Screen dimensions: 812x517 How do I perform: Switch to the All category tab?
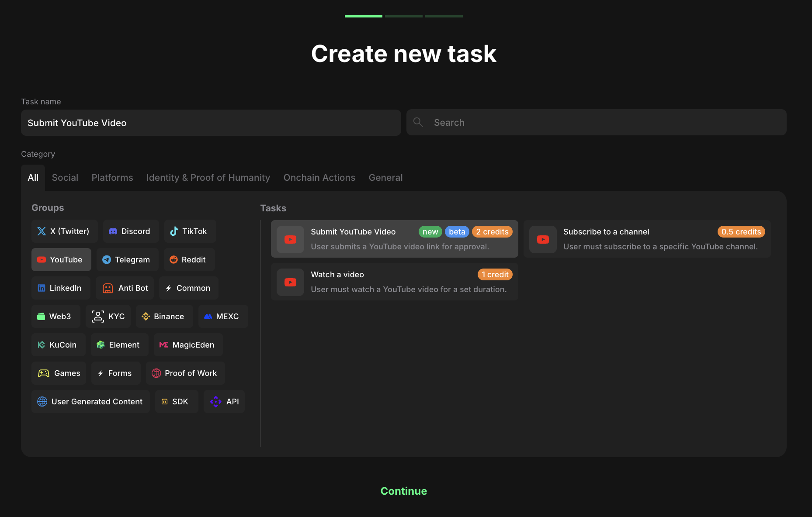(33, 178)
